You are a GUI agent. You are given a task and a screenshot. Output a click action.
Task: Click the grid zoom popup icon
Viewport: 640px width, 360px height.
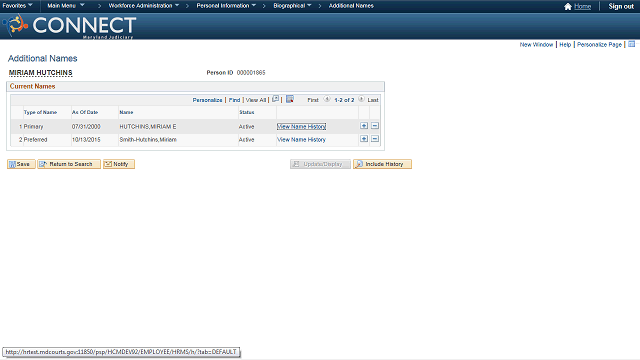(x=276, y=99)
